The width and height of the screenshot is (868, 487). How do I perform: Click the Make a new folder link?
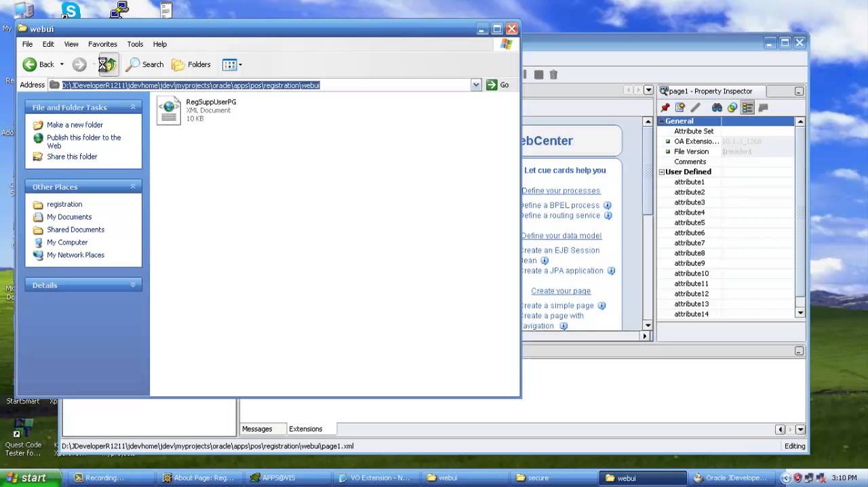click(75, 125)
